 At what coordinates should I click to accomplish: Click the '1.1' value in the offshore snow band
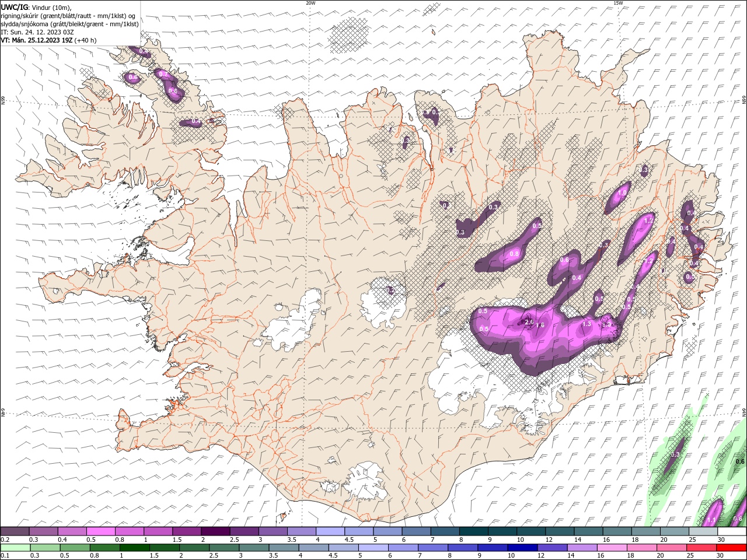[x=711, y=520]
